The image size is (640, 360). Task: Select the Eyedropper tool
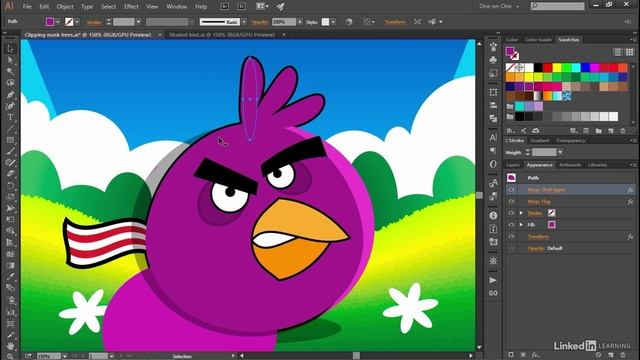click(x=11, y=277)
